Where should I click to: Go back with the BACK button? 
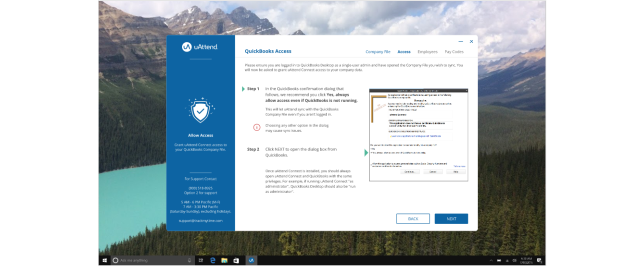click(413, 218)
